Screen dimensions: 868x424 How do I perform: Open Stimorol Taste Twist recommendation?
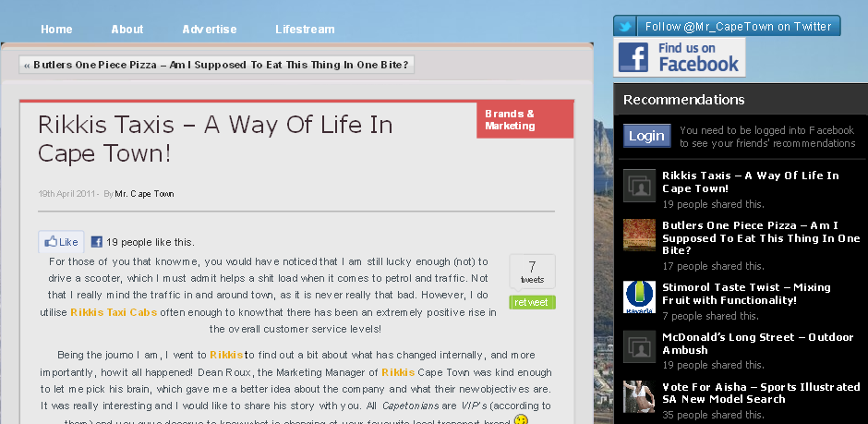click(746, 294)
